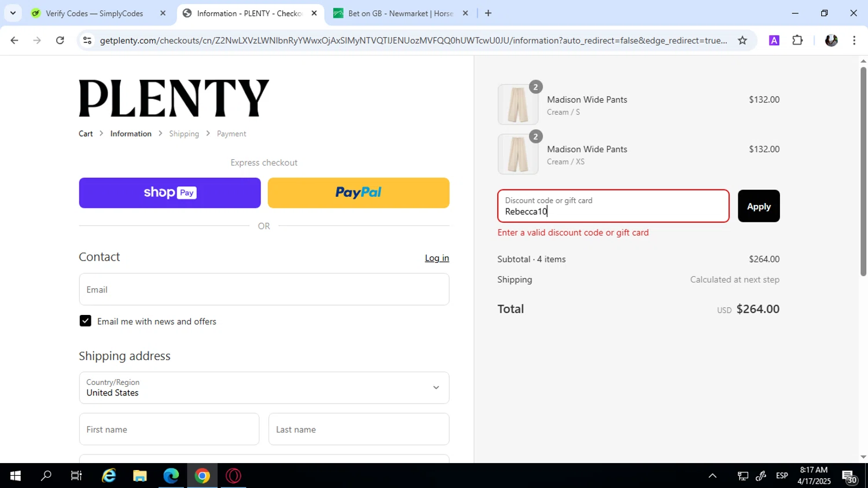Close the Verify Codes — SimplyCodes tab
The image size is (868, 488).
(163, 13)
